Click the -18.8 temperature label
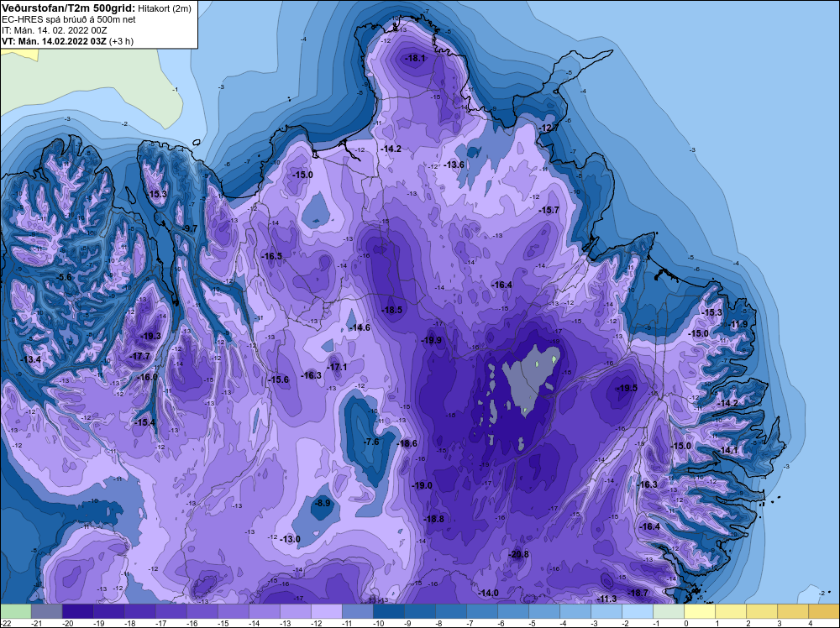 [x=434, y=519]
